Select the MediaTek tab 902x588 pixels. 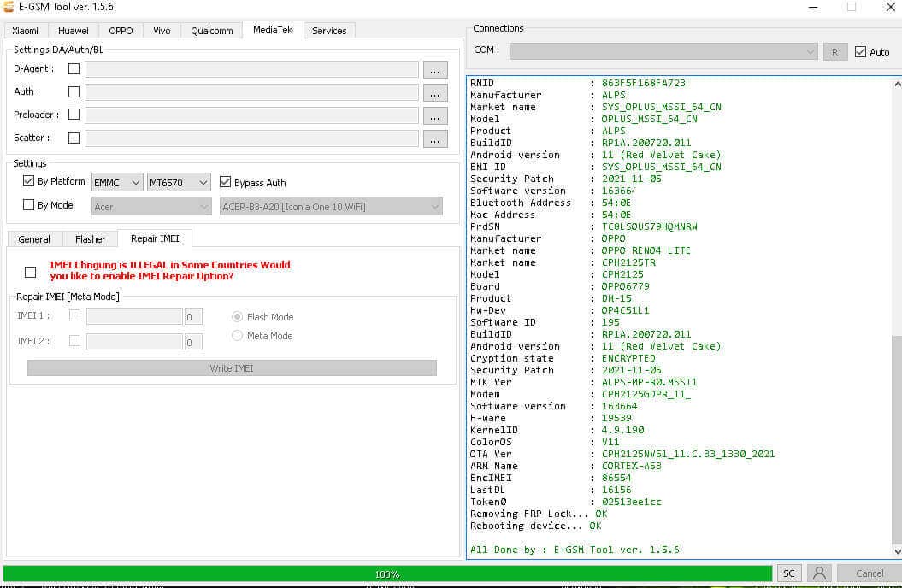point(273,29)
